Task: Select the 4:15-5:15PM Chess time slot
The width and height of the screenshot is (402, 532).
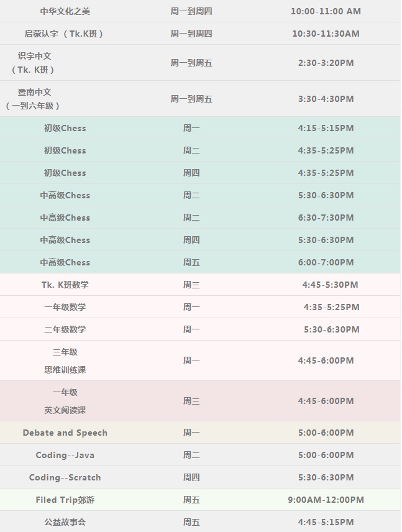Action: 326,128
